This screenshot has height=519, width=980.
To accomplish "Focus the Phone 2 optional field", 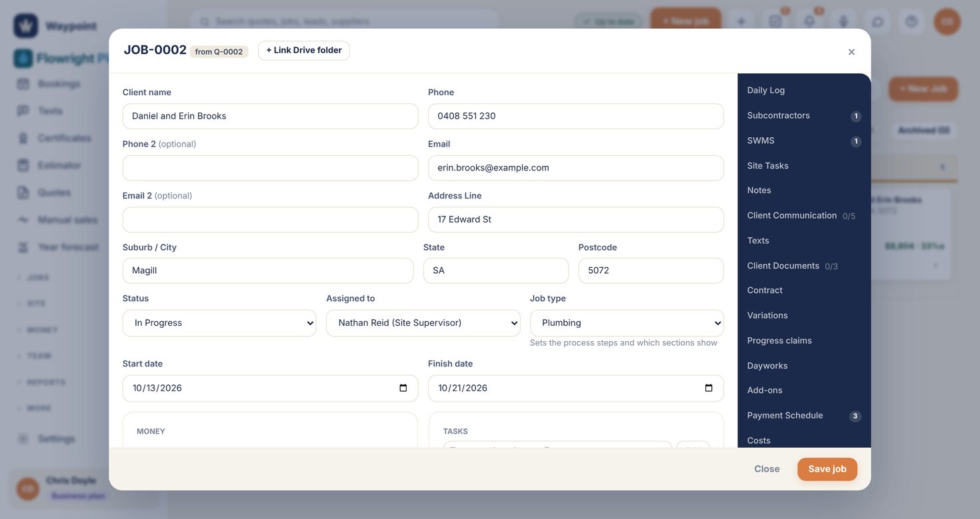I will [x=270, y=168].
